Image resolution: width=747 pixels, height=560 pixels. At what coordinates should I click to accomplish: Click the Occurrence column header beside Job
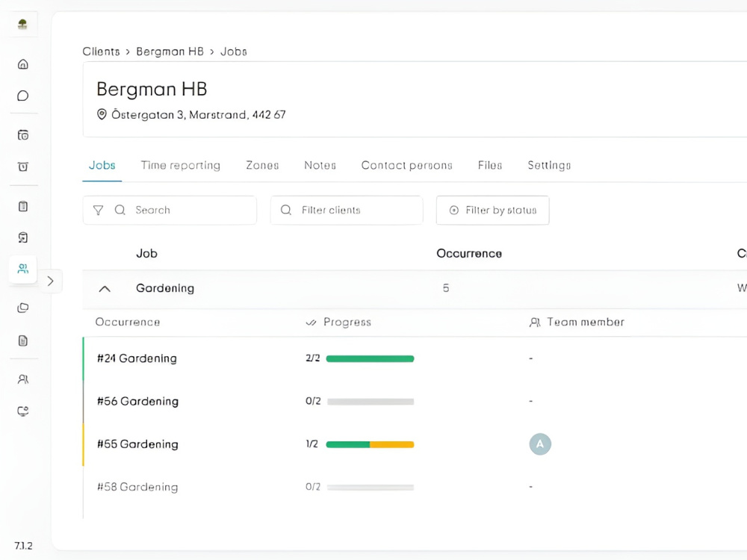(469, 253)
